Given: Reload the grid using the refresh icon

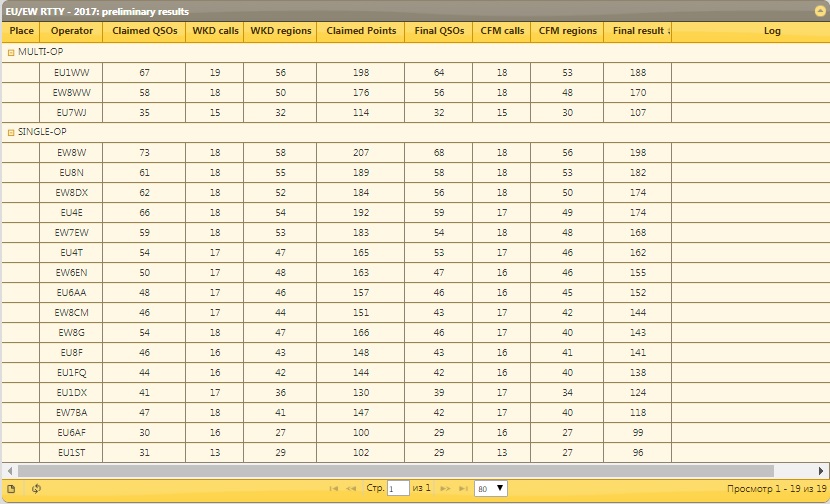Looking at the screenshot, I should [36, 489].
